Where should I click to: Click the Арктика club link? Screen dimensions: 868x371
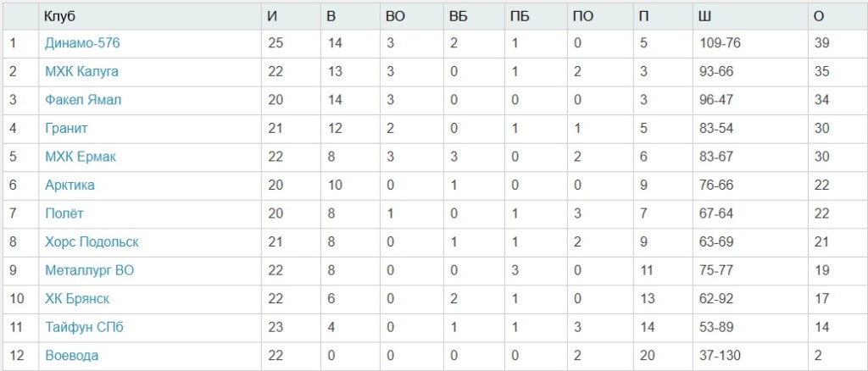[x=70, y=185]
